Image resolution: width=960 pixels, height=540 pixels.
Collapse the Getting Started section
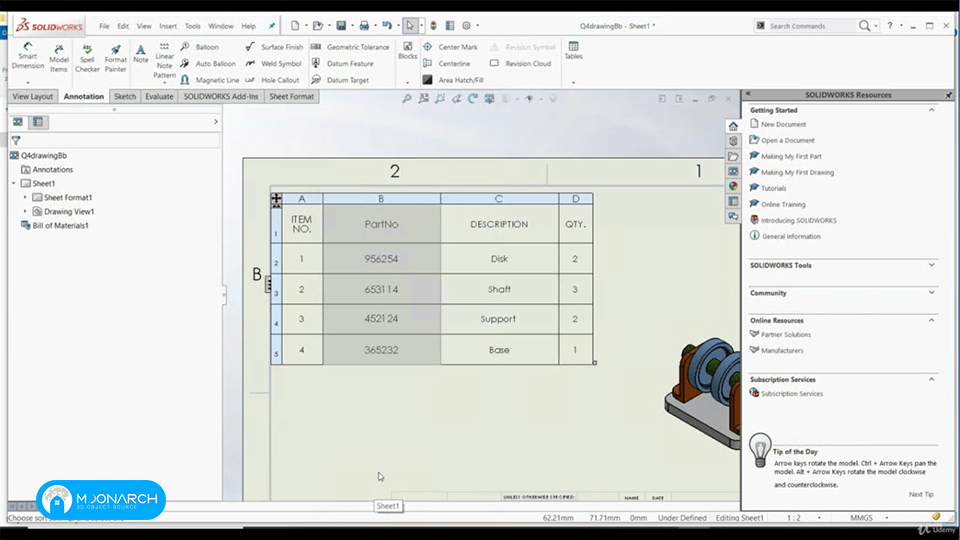click(931, 110)
